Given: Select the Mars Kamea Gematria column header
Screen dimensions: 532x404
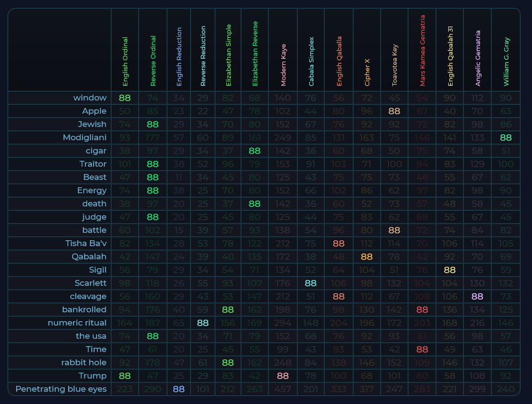Looking at the screenshot, I should pyautogui.click(x=423, y=50).
